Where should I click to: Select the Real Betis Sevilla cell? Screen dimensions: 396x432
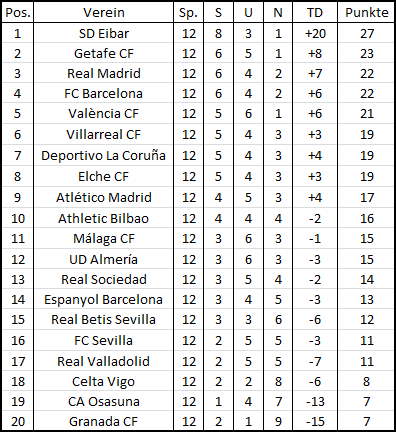103,319
